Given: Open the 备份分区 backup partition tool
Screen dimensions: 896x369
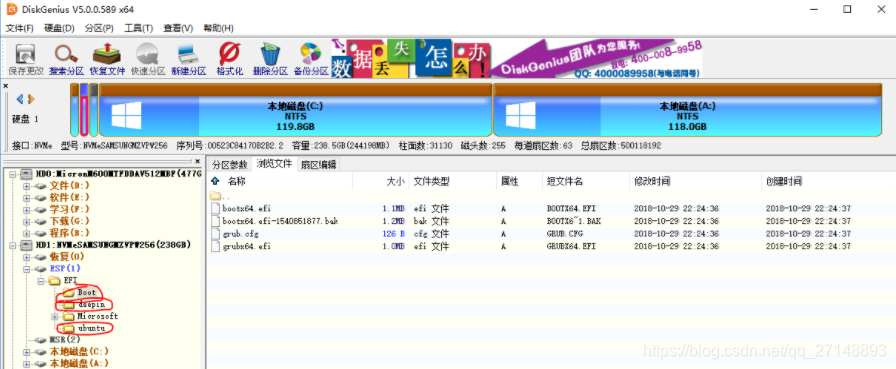Looking at the screenshot, I should click(x=310, y=59).
